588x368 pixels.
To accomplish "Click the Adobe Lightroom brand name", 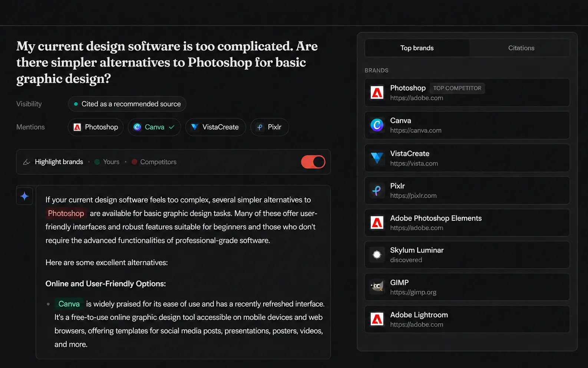I will [419, 315].
